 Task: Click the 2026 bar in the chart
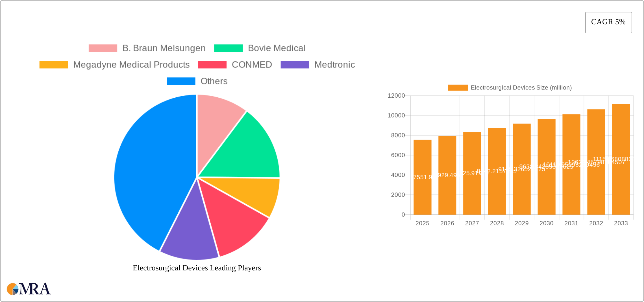coord(447,175)
